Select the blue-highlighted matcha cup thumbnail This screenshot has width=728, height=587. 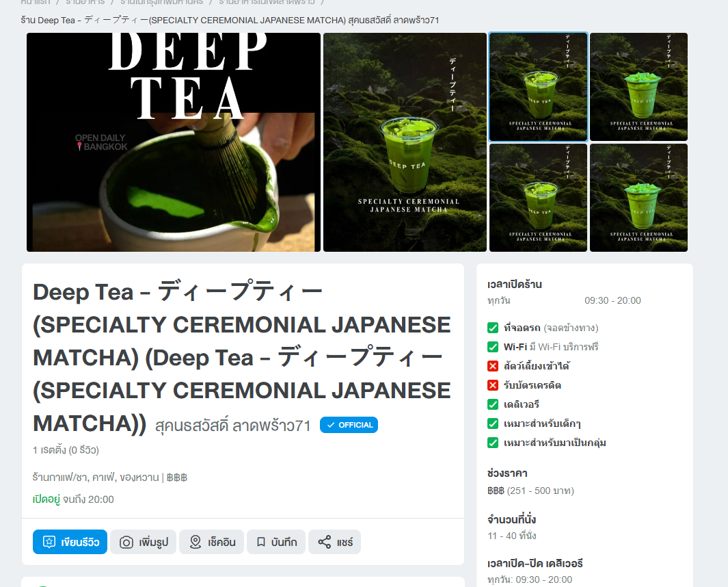538,87
